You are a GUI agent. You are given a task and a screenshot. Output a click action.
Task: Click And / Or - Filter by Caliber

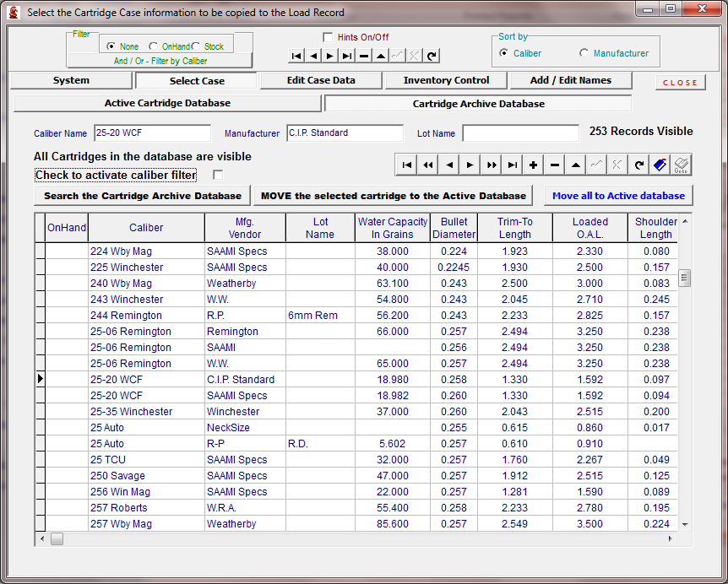click(x=160, y=61)
